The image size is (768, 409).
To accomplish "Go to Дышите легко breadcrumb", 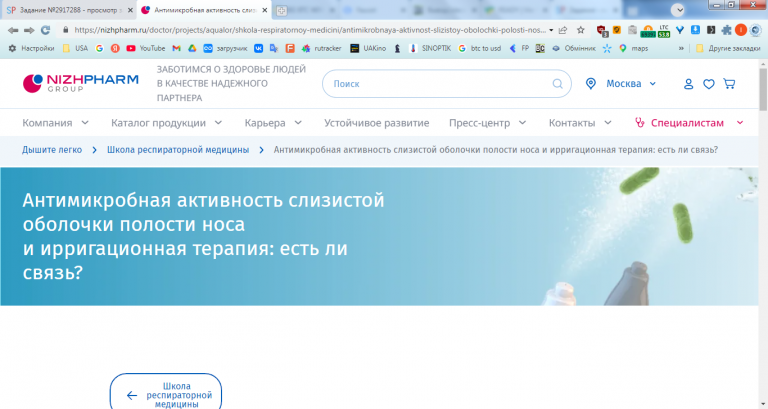I will tap(52, 150).
